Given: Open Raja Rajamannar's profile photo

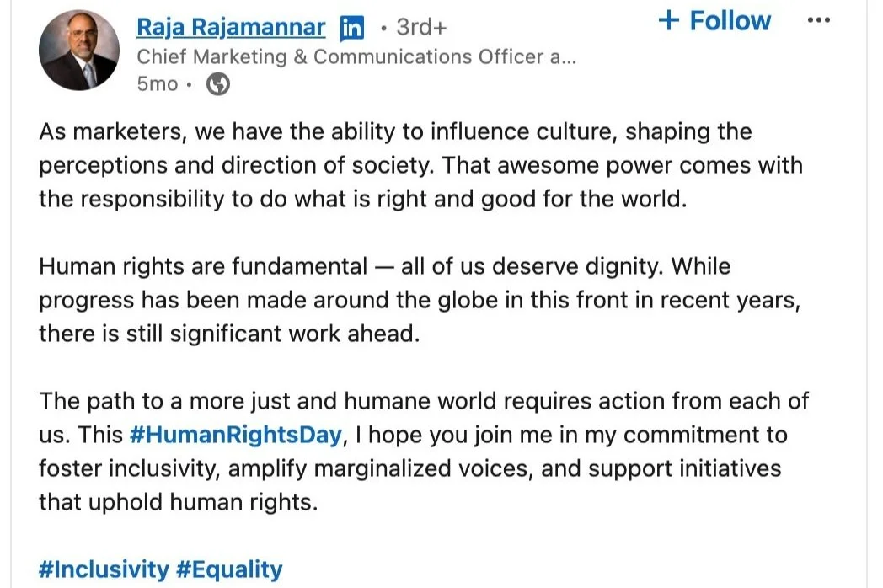Looking at the screenshot, I should [x=79, y=51].
